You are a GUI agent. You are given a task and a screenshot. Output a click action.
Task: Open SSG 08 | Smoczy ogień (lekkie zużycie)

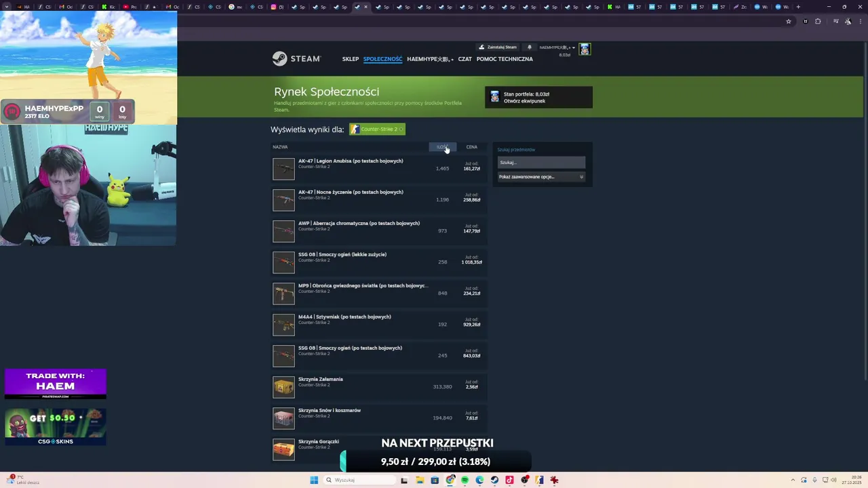pos(380,262)
